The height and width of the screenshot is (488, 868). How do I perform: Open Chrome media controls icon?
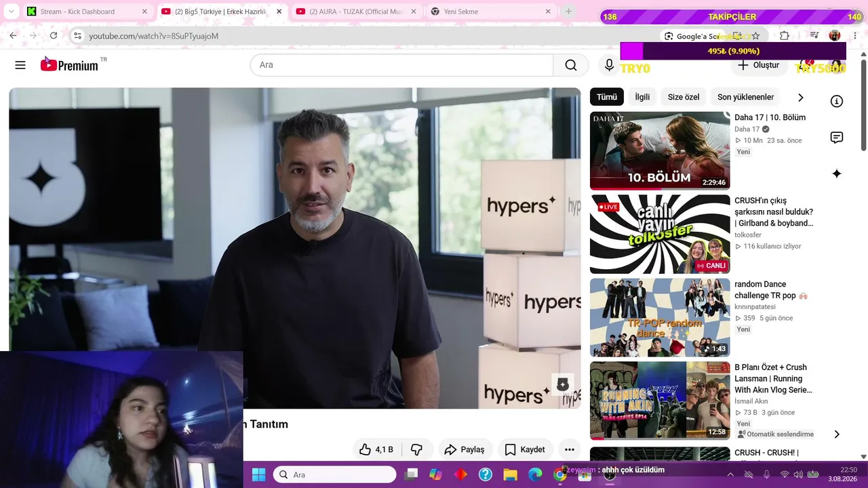click(x=814, y=36)
